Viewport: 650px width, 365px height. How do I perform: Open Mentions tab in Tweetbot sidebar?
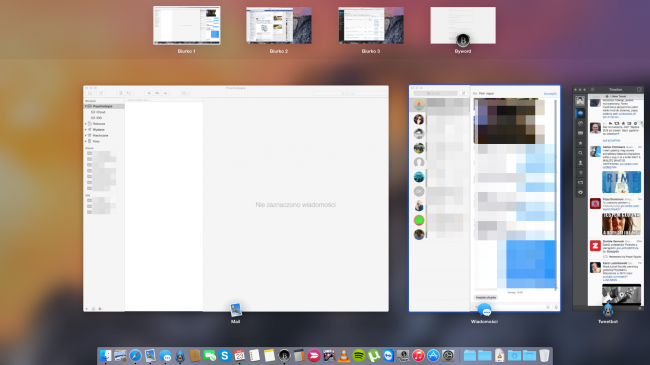580,123
